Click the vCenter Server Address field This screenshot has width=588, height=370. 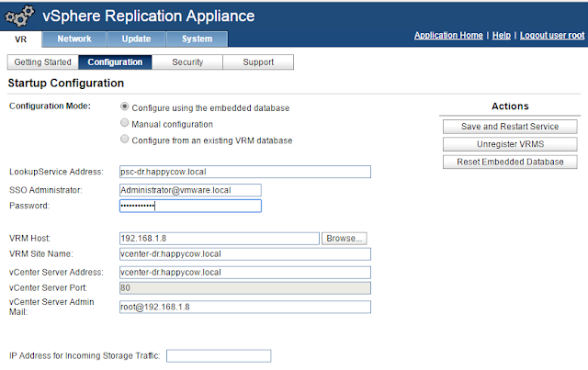coord(245,273)
